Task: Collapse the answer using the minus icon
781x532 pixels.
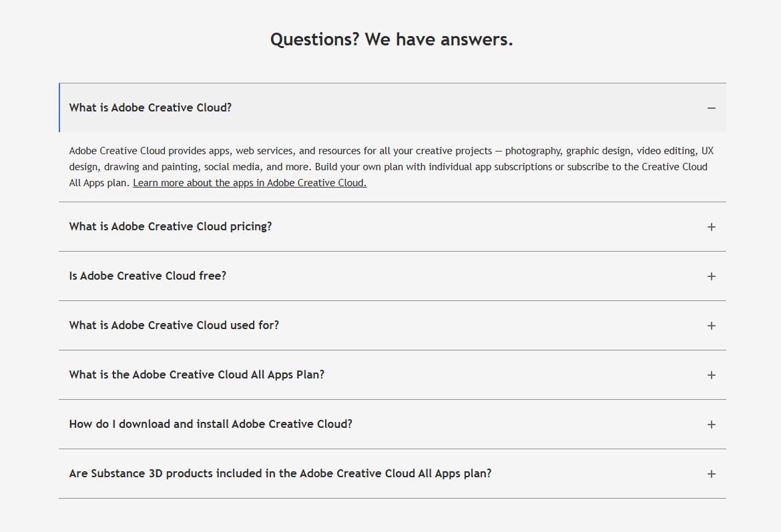Action: (x=712, y=108)
